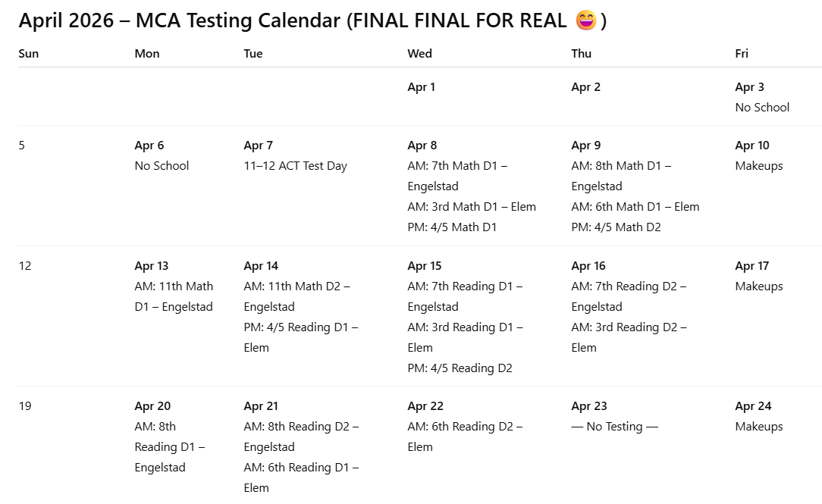This screenshot has height=504, width=822.
Task: Click the Apr 13 date label
Action: [151, 266]
